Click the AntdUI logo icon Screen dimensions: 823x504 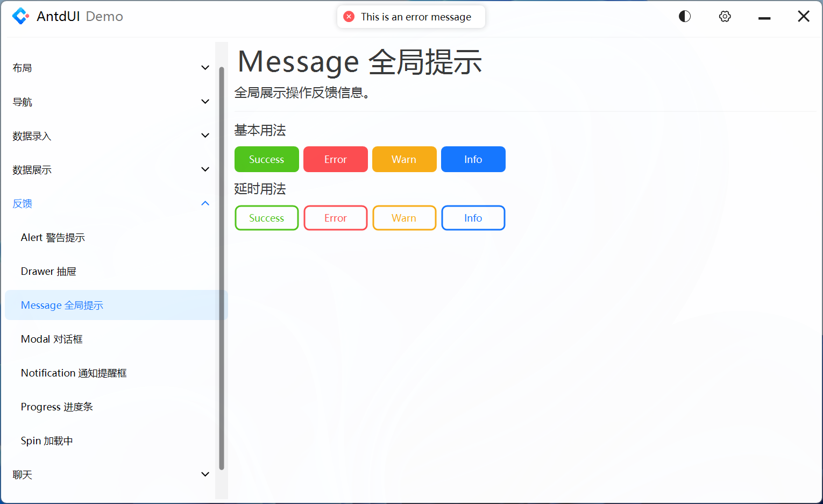21,16
